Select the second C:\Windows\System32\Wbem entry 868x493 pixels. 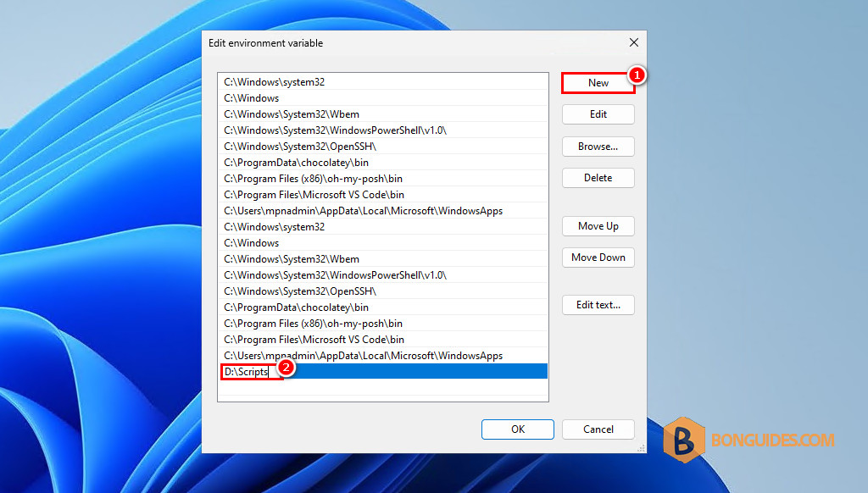(x=383, y=259)
